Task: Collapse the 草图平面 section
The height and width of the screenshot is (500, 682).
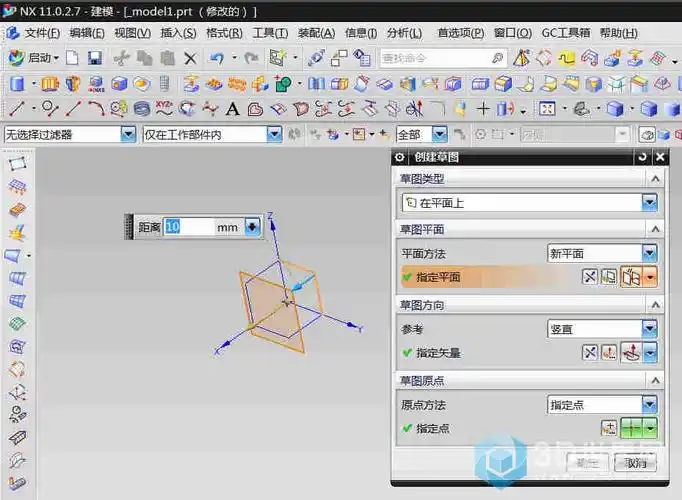Action: [655, 229]
